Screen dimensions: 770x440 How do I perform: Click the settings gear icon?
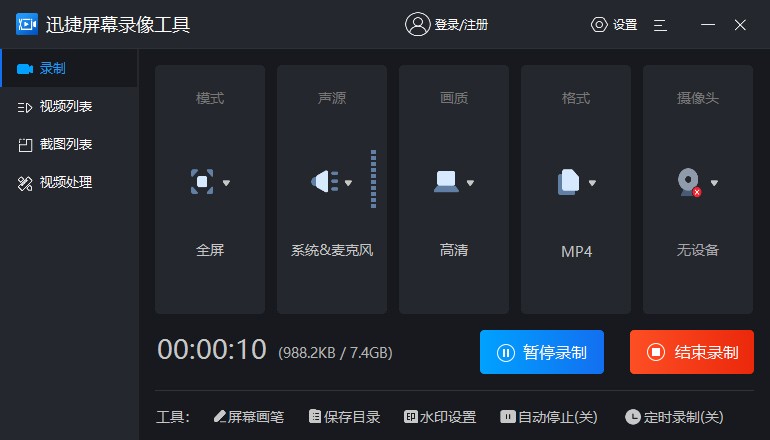(x=599, y=25)
